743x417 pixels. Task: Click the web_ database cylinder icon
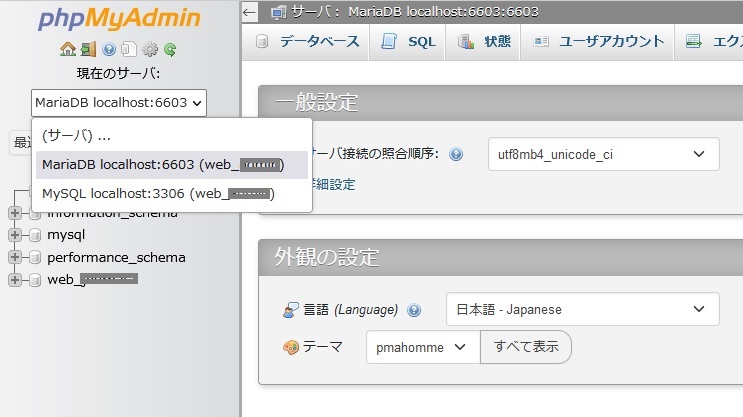[x=35, y=280]
